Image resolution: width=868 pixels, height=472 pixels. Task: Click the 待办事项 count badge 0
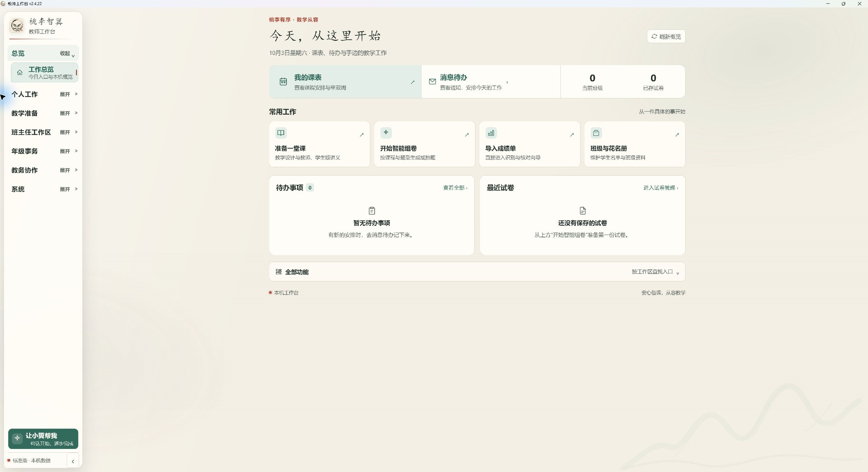coord(310,188)
